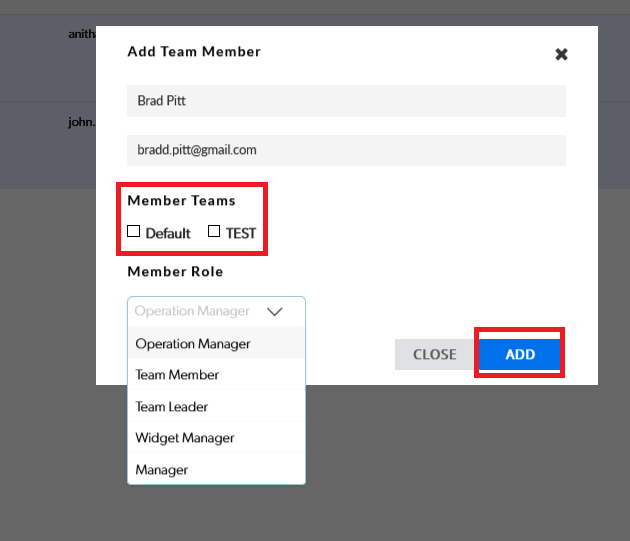Viewport: 630px width, 541px height.
Task: Collapse the role list using chevron arrow
Action: click(x=276, y=311)
